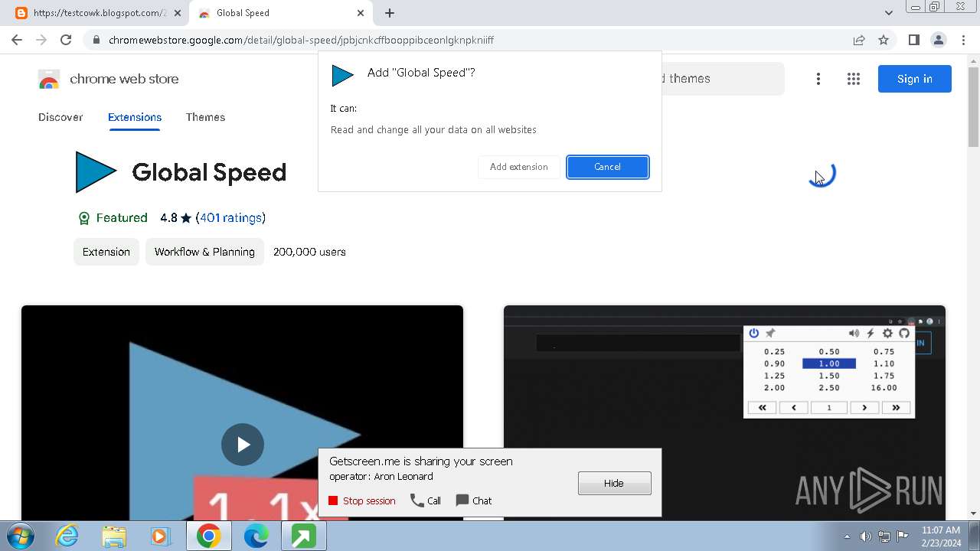Go back to previous page
Image resolution: width=980 pixels, height=551 pixels.
point(17,40)
